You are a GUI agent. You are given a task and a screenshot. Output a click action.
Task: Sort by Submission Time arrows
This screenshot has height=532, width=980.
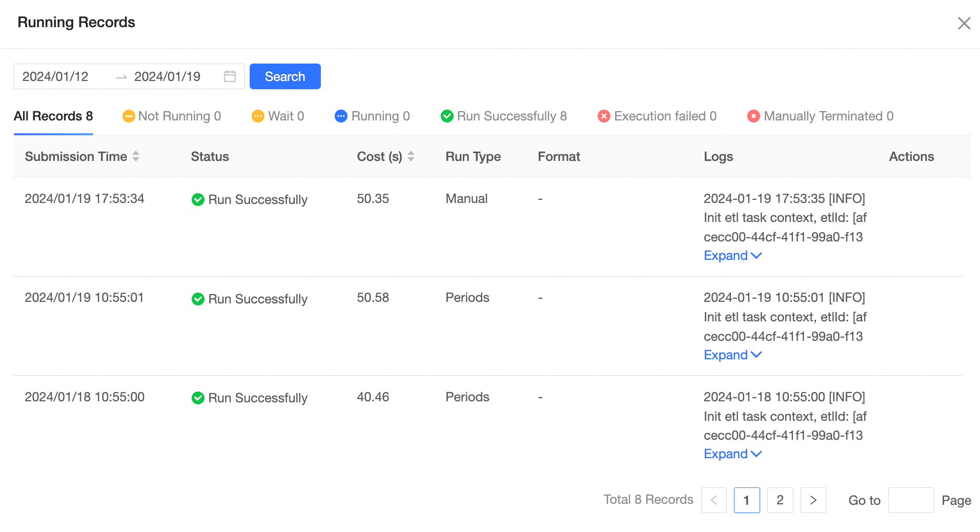(x=136, y=156)
